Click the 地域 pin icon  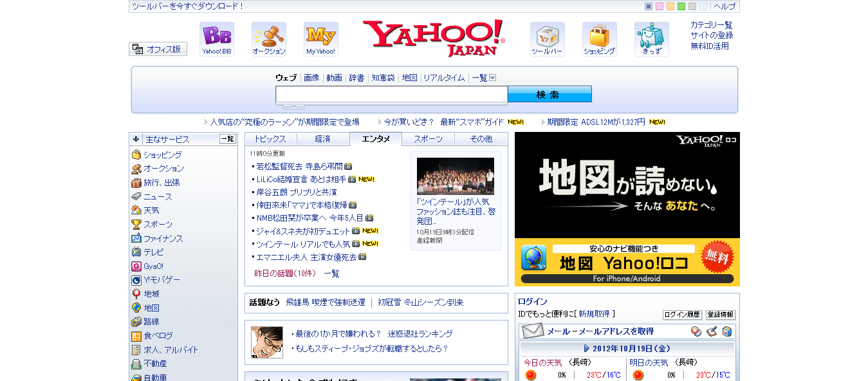tap(136, 294)
